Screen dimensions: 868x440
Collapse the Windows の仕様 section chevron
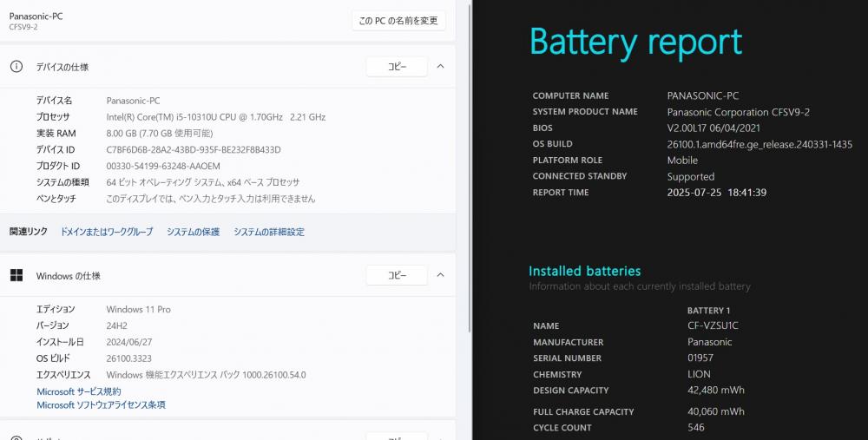441,275
